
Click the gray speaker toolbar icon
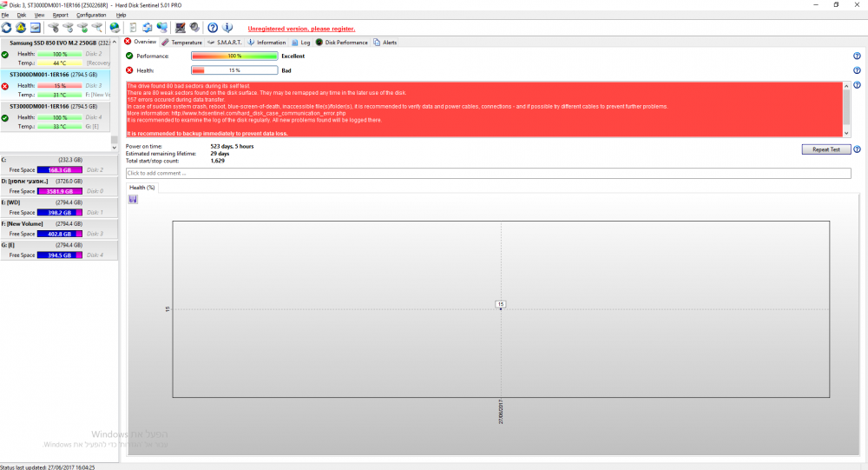194,27
